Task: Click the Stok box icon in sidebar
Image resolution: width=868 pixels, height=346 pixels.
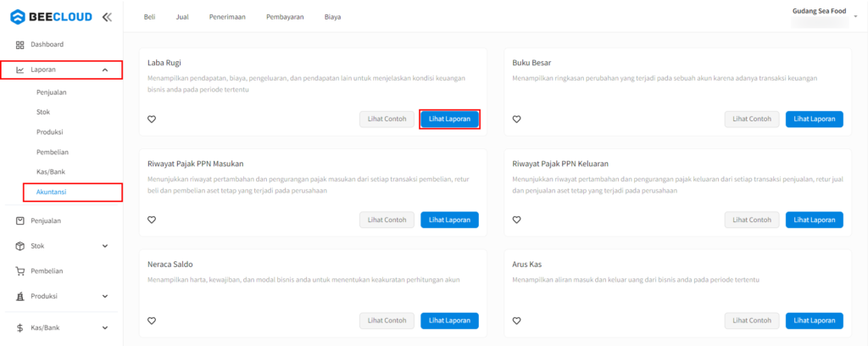Action: pyautogui.click(x=20, y=246)
